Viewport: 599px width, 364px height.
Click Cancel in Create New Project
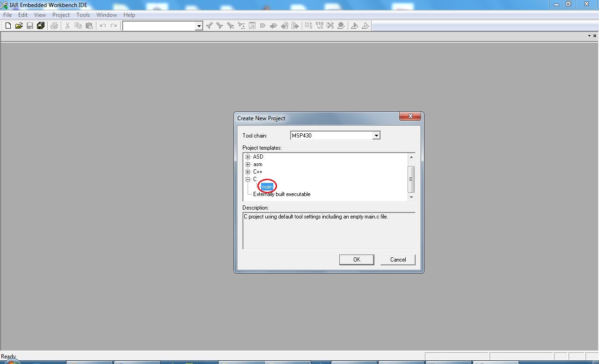(x=398, y=260)
